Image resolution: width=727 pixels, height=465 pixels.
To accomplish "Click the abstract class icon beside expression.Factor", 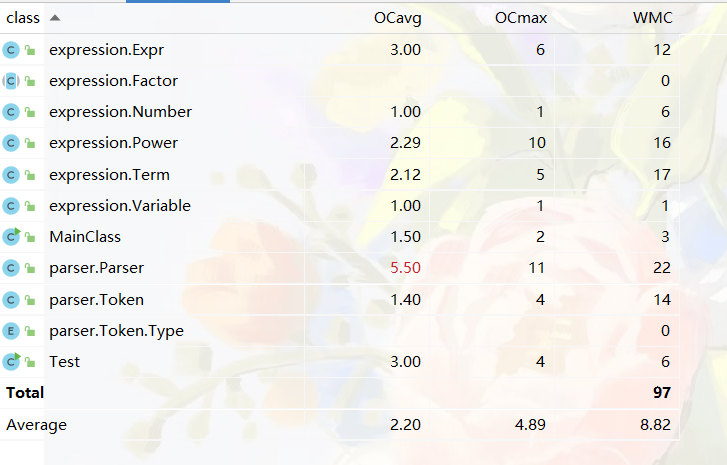I will (x=11, y=81).
